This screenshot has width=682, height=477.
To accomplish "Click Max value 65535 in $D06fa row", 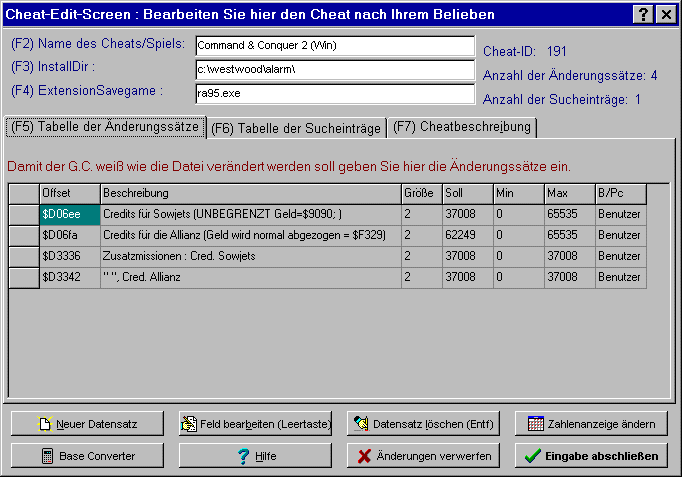I will [570, 235].
